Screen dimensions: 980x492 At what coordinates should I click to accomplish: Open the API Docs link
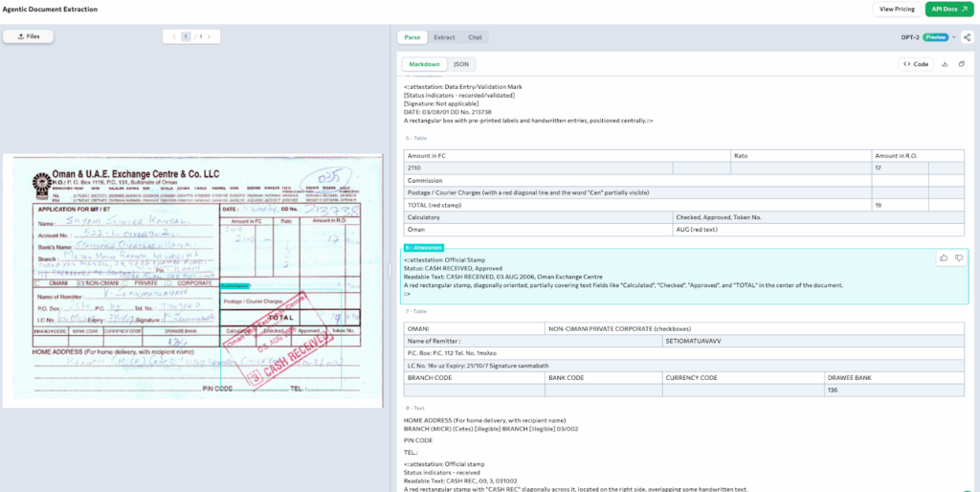coord(949,9)
